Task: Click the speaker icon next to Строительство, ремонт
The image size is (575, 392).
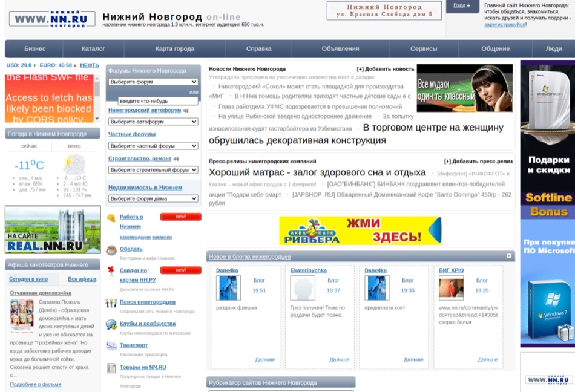Action: [176, 158]
